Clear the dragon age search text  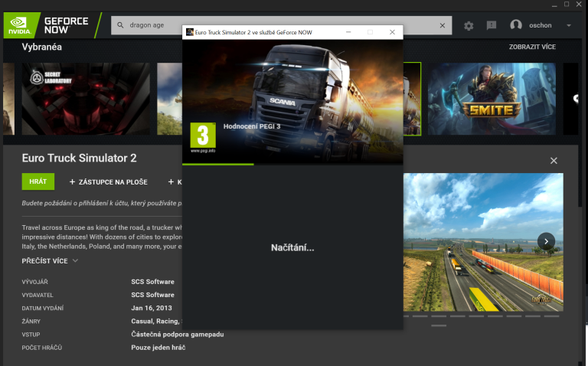click(443, 25)
